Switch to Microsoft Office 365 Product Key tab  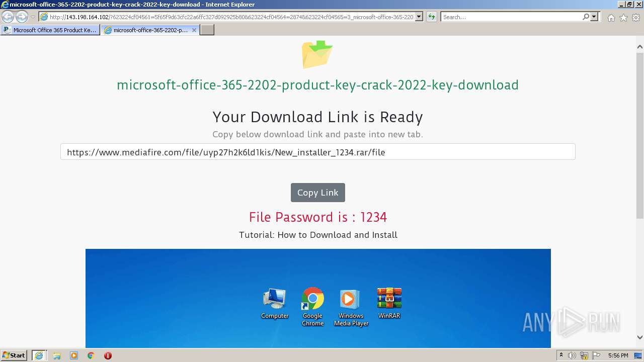[50, 30]
